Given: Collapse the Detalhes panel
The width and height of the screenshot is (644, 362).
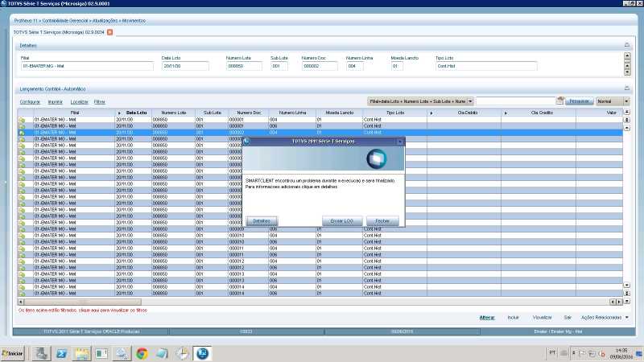Looking at the screenshot, I should (x=627, y=45).
